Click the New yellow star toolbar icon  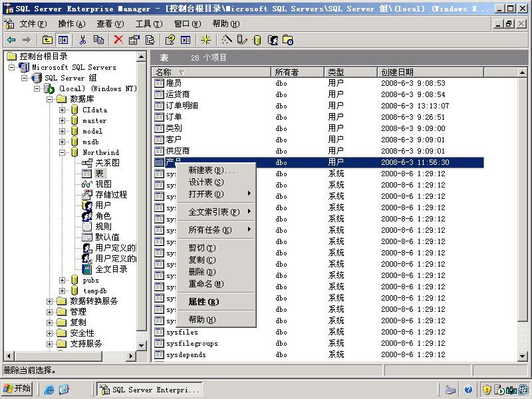click(x=205, y=40)
